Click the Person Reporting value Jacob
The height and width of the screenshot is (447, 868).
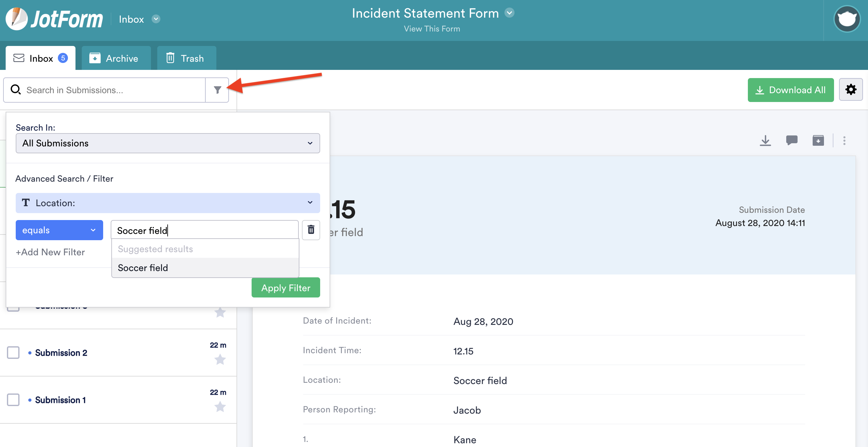467,410
